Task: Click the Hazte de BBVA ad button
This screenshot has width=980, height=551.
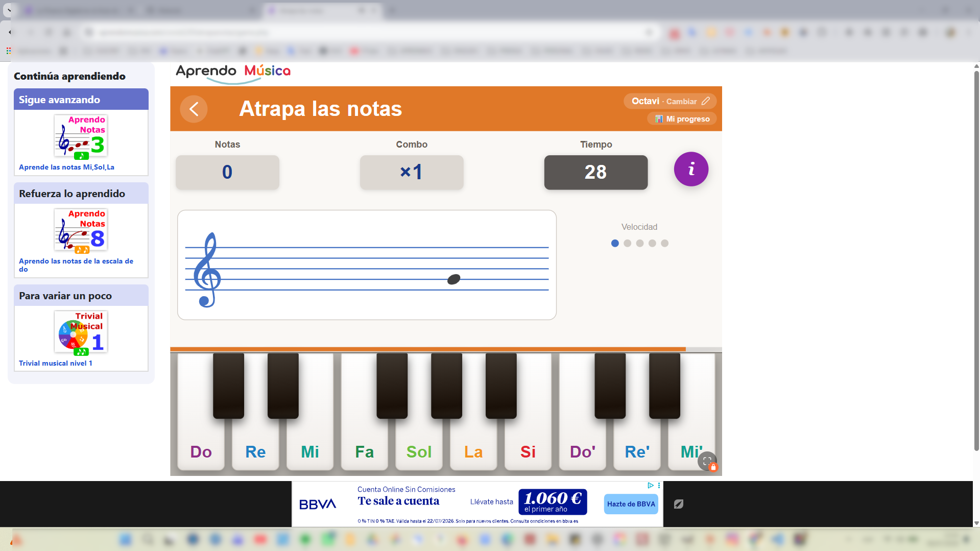Action: (x=631, y=504)
